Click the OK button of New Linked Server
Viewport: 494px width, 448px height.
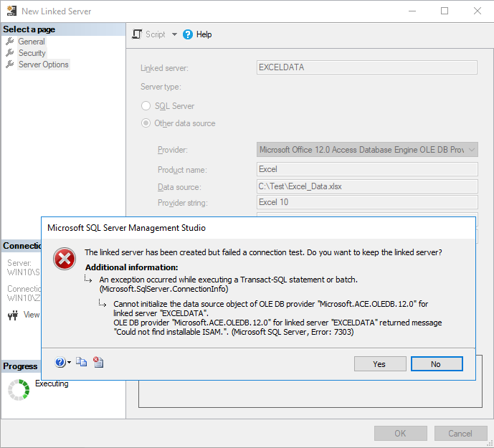click(400, 433)
